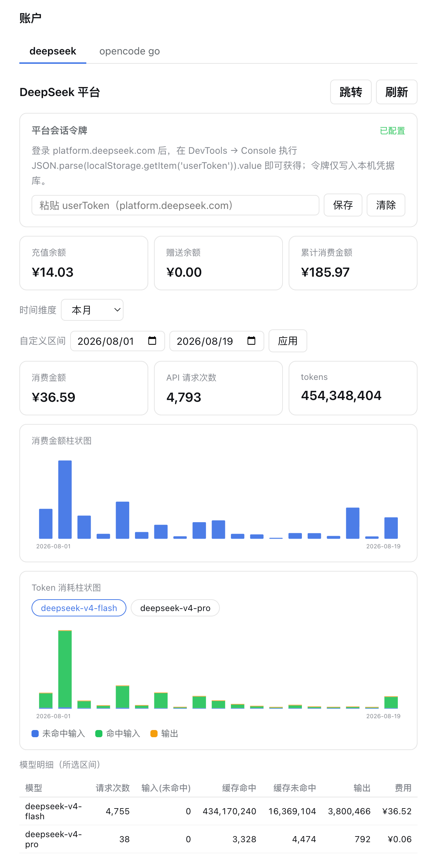429x868 pixels.
Task: Click the 平台会话令牌 section title
Action: click(x=59, y=130)
